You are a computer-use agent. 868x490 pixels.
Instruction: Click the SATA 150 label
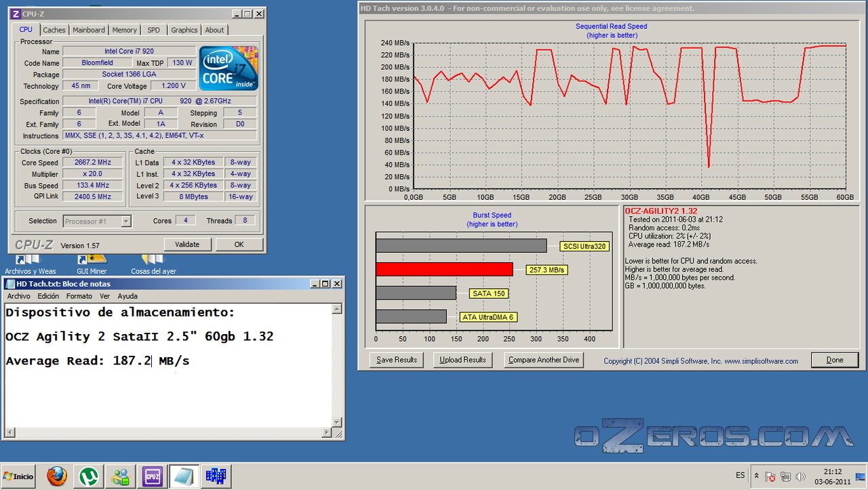coord(490,293)
